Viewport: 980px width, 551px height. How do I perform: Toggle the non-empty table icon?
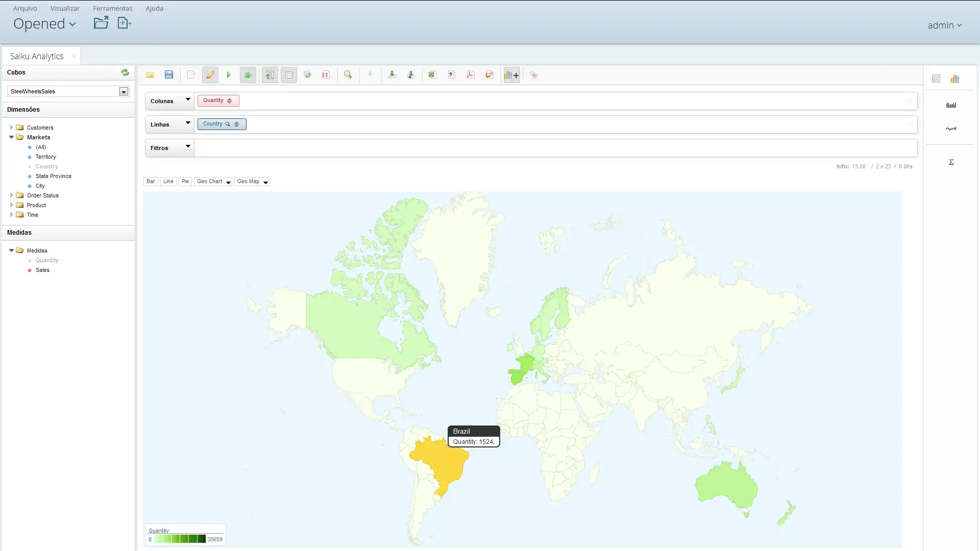pos(289,75)
